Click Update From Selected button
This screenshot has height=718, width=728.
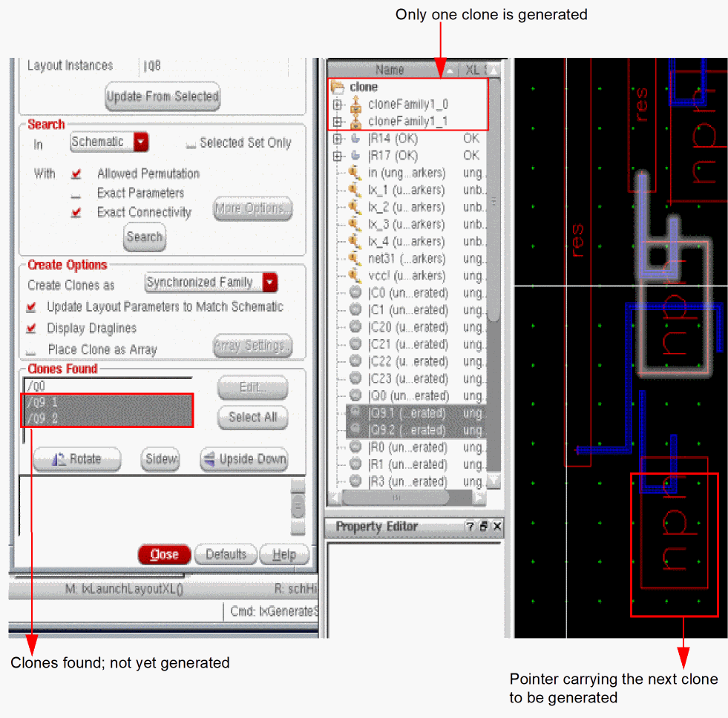[x=163, y=96]
